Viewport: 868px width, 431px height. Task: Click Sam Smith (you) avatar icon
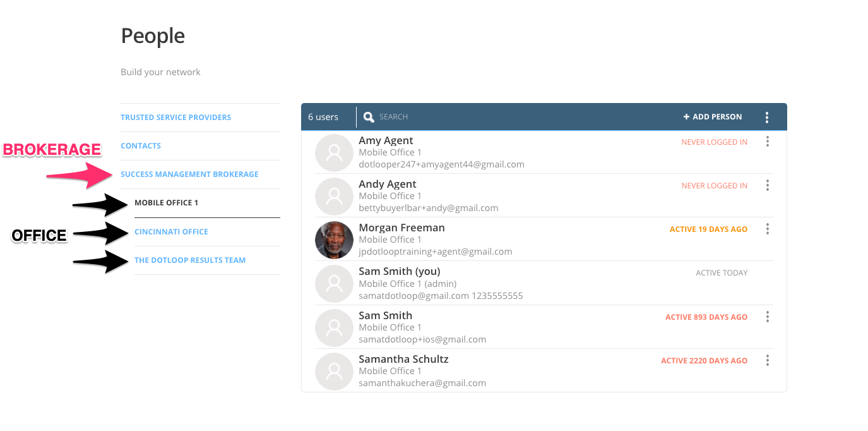[334, 284]
